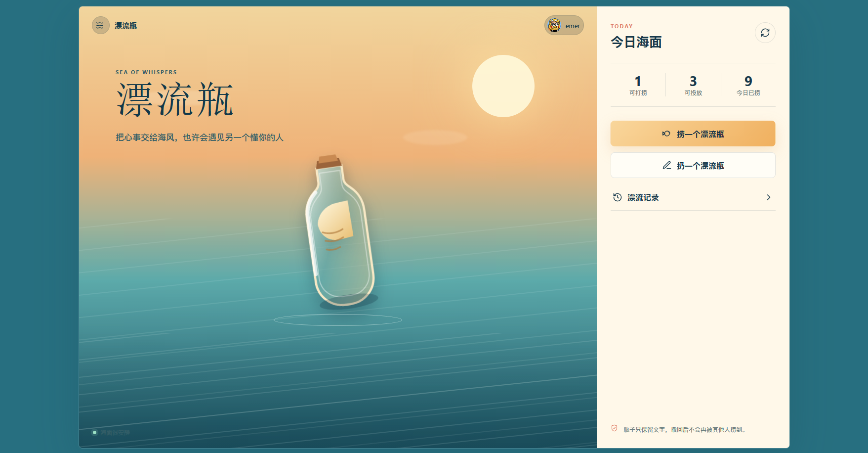The height and width of the screenshot is (453, 868).
Task: Expand 漂流记录 with the chevron arrow
Action: tap(768, 197)
